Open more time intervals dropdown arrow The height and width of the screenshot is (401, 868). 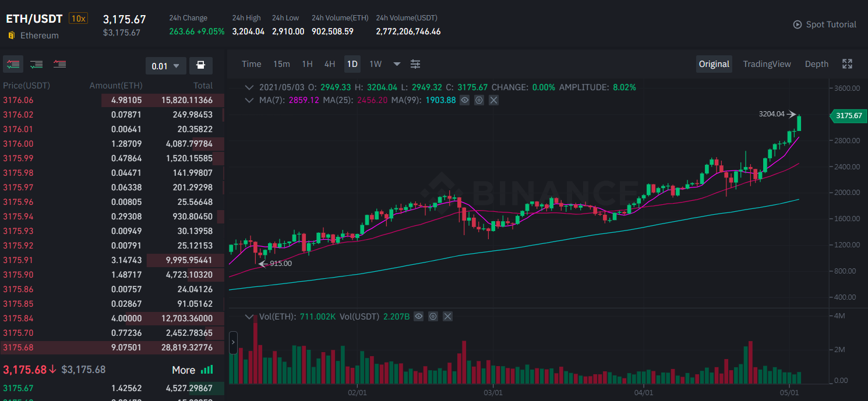click(397, 64)
